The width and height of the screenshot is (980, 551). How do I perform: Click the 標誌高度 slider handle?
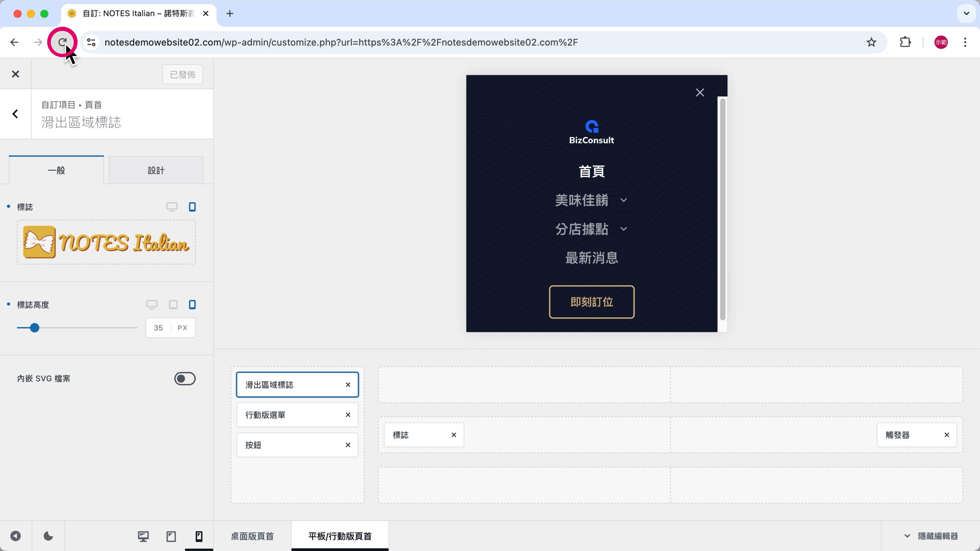(x=35, y=328)
